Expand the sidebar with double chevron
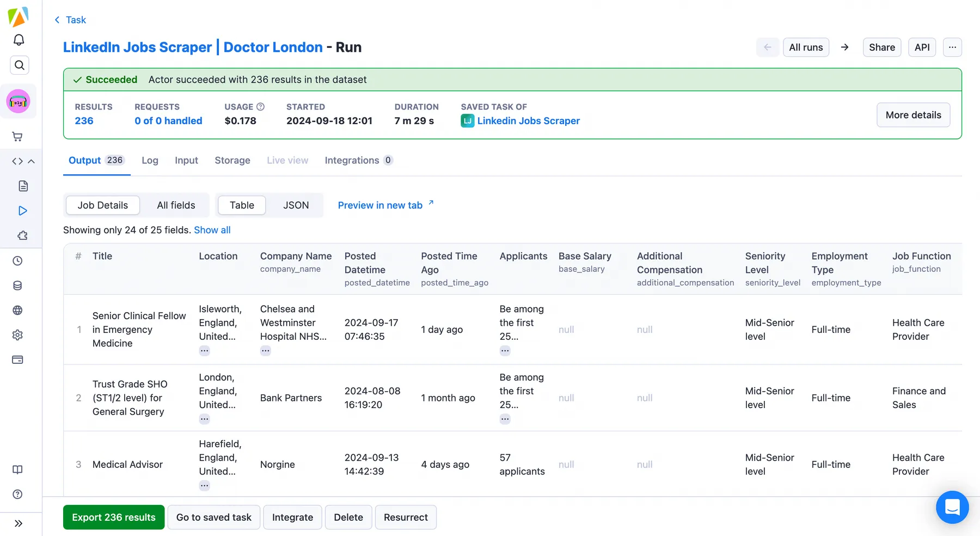Image resolution: width=980 pixels, height=536 pixels. (19, 523)
